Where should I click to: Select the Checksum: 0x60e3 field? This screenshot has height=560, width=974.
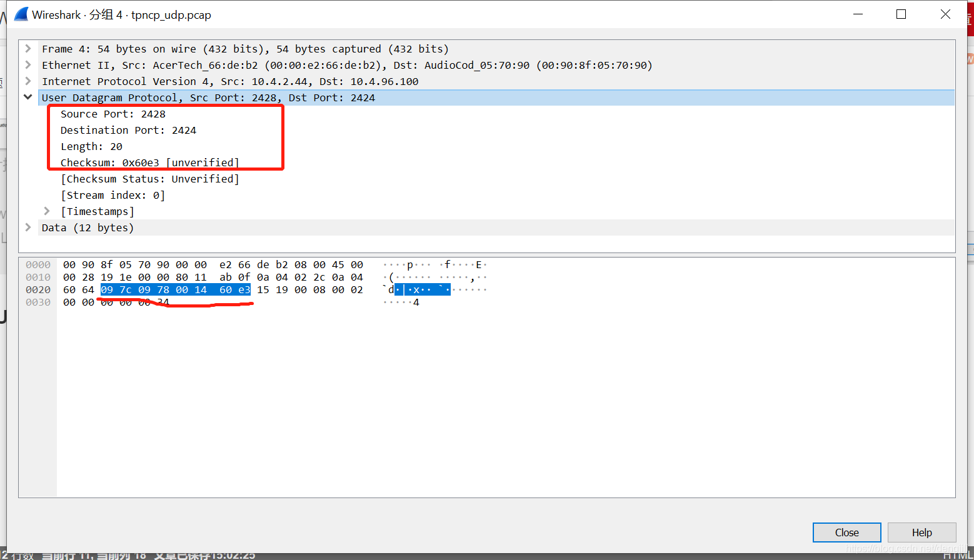click(150, 162)
